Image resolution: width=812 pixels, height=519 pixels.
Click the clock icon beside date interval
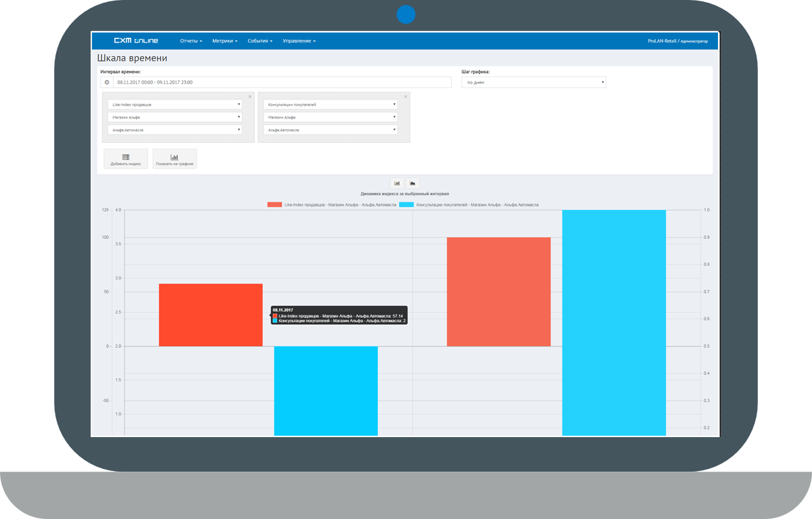tap(107, 83)
